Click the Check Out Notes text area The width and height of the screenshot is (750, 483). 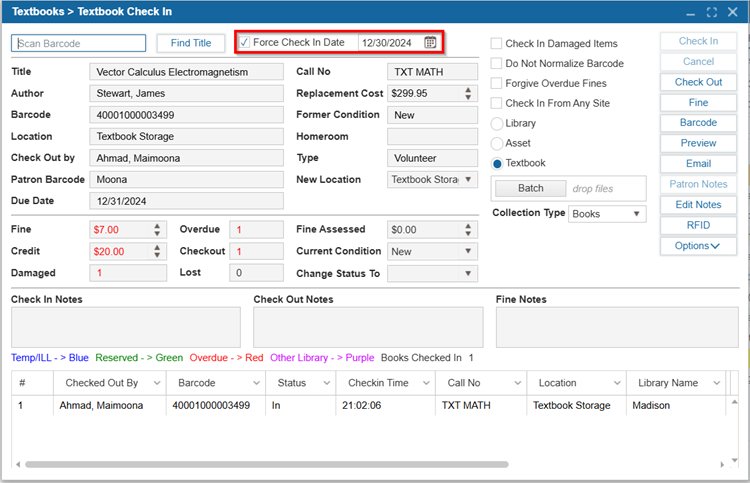(368, 328)
